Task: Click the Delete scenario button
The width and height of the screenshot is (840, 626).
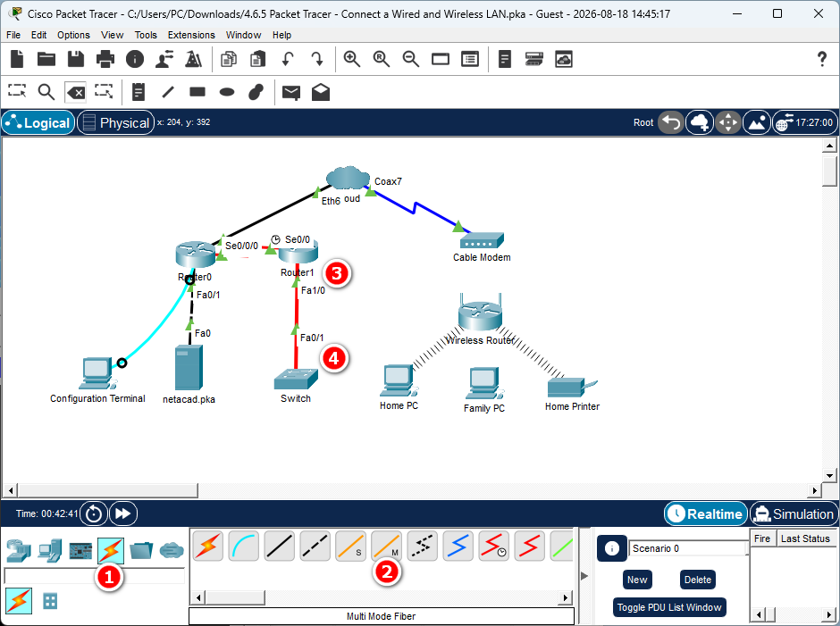Action: coord(698,580)
